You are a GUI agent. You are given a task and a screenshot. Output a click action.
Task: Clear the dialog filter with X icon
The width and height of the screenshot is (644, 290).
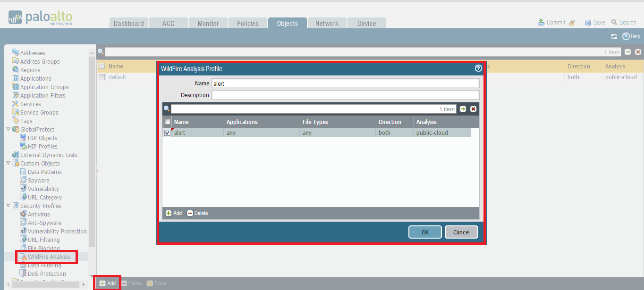(x=473, y=109)
